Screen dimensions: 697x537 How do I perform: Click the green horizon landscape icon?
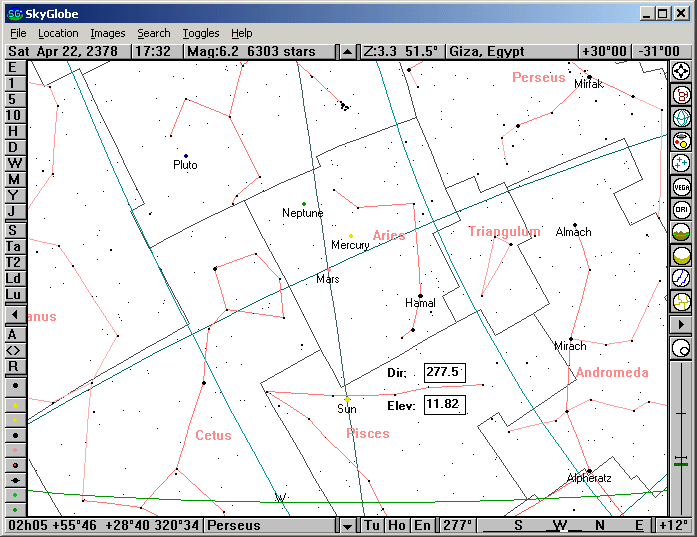point(682,233)
